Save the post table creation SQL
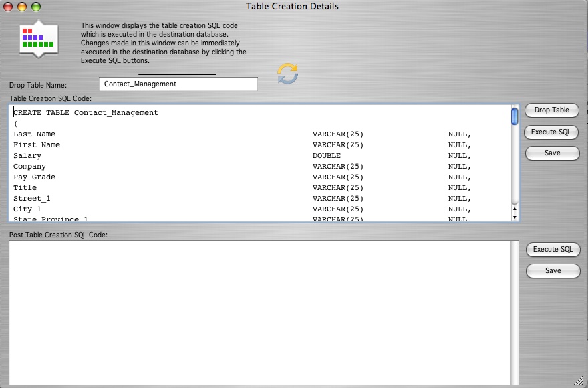Screen dimensions: 588x388 [553, 271]
